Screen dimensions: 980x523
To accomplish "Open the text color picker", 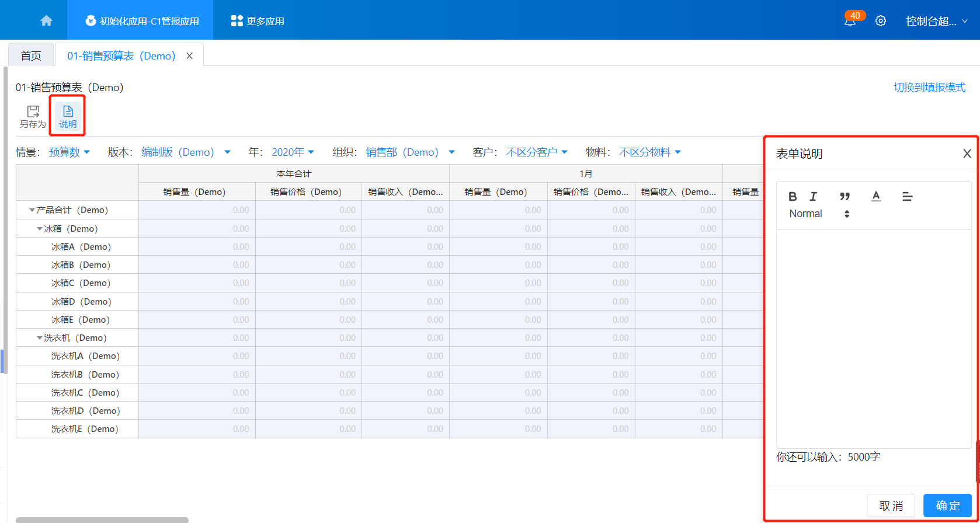I will click(876, 197).
